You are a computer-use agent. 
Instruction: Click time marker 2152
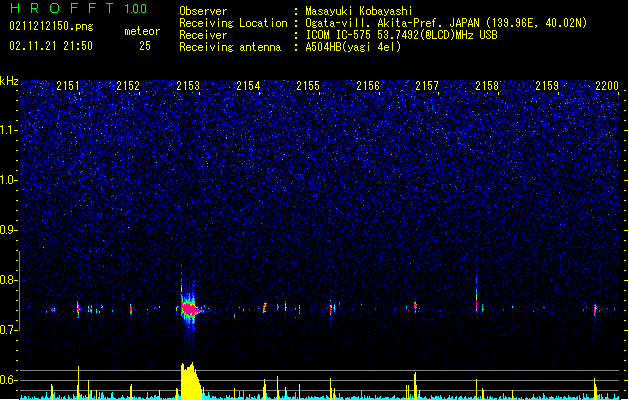pyautogui.click(x=128, y=85)
